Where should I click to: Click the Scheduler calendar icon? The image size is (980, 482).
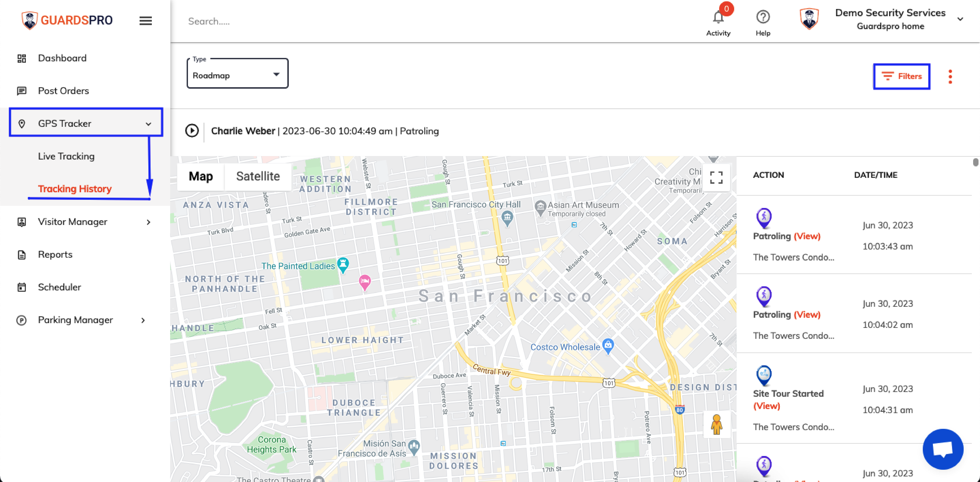[x=22, y=287]
